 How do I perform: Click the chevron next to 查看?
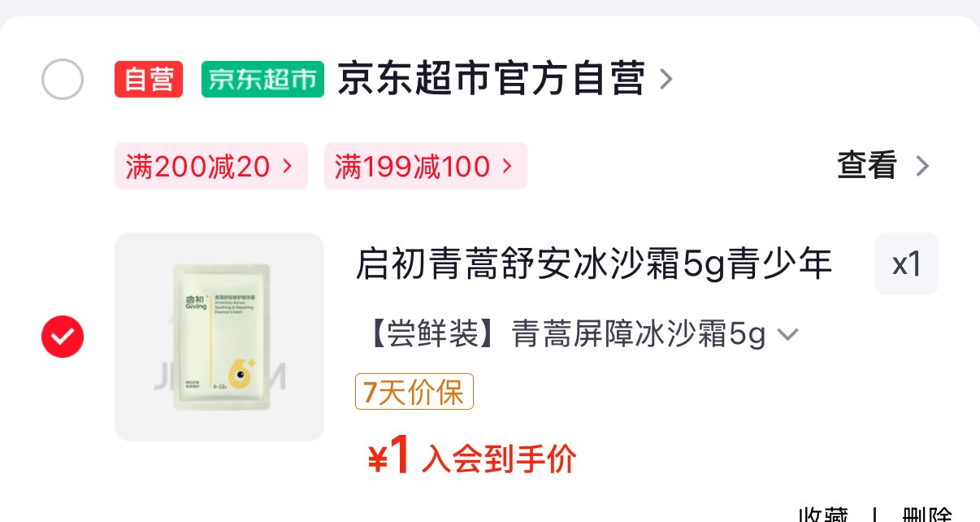921,167
